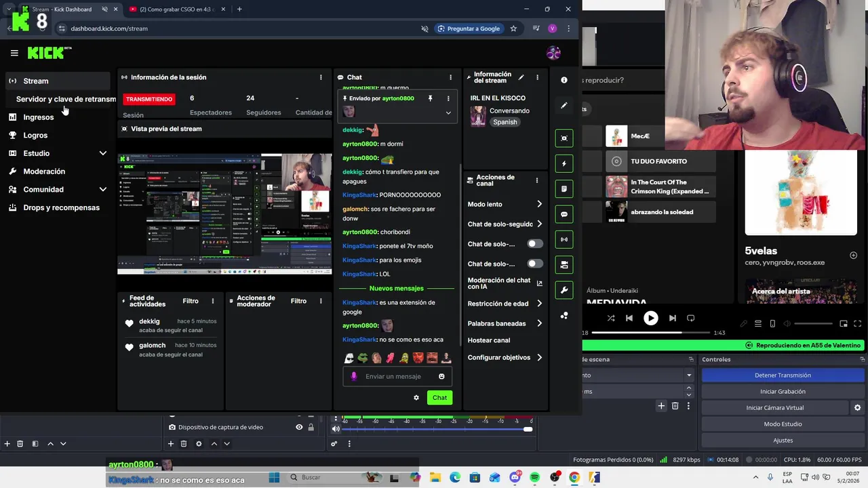Open Discord from the Windows taskbar
The width and height of the screenshot is (868, 488).
tap(515, 478)
